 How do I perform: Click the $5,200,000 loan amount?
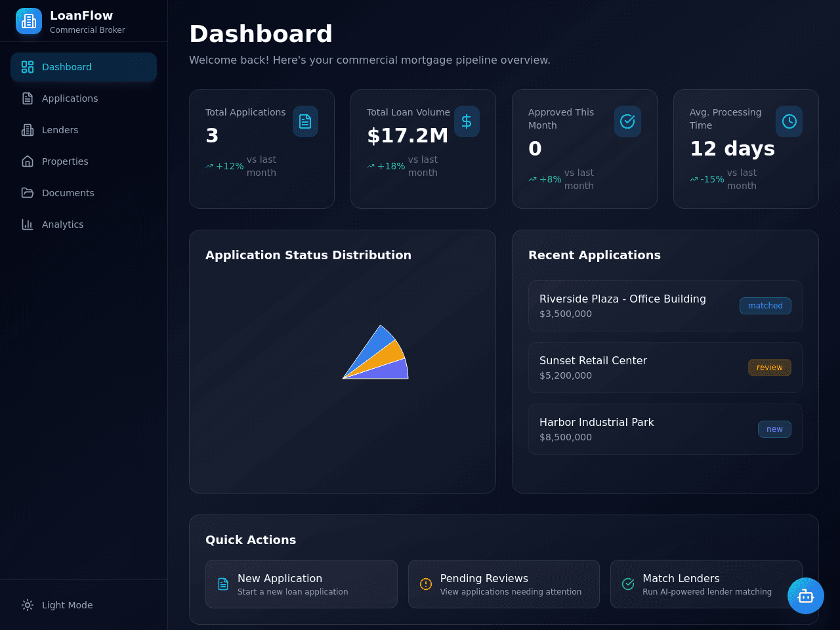pos(566,375)
